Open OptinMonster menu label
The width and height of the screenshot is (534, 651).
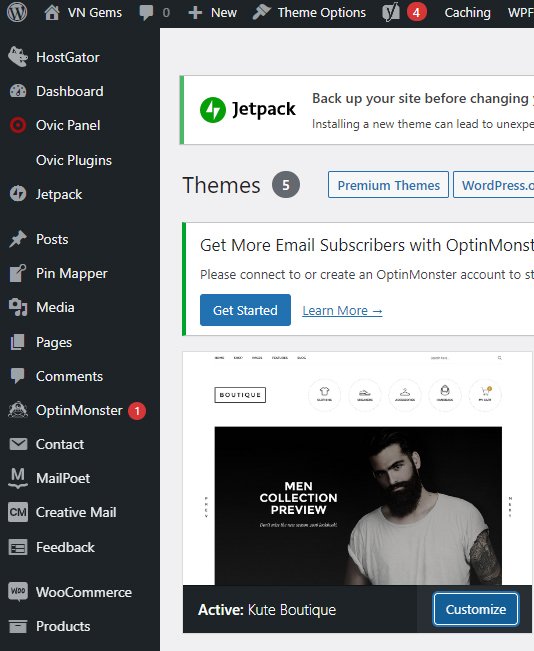click(x=79, y=410)
